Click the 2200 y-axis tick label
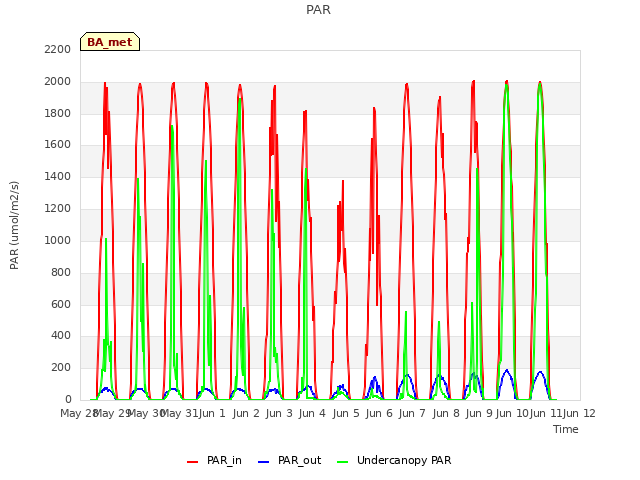The height and width of the screenshot is (480, 640). click(58, 49)
